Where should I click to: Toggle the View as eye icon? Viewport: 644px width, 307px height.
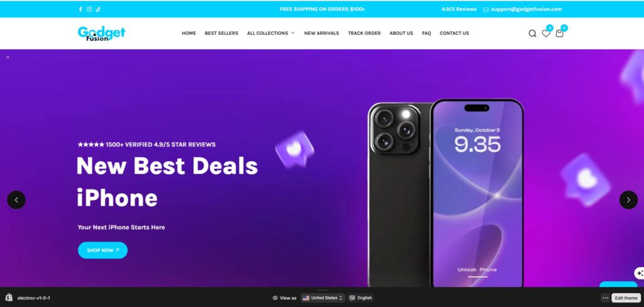pos(275,298)
